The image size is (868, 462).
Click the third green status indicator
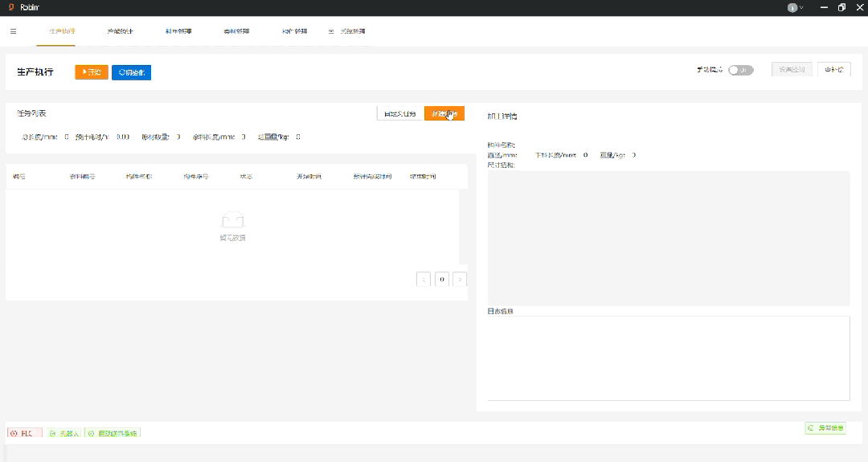(x=113, y=433)
